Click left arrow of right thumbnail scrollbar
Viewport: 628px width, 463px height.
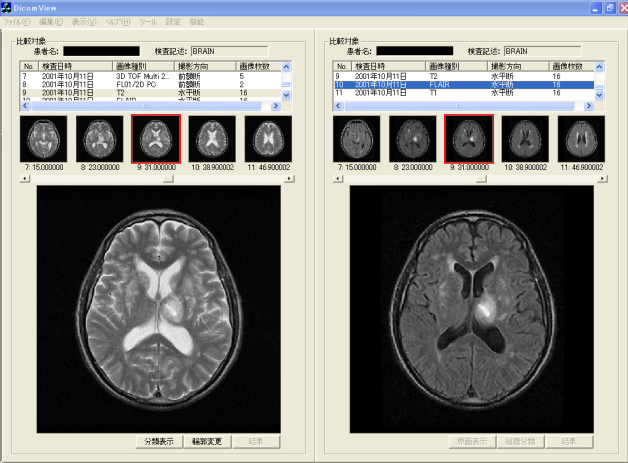(x=337, y=178)
